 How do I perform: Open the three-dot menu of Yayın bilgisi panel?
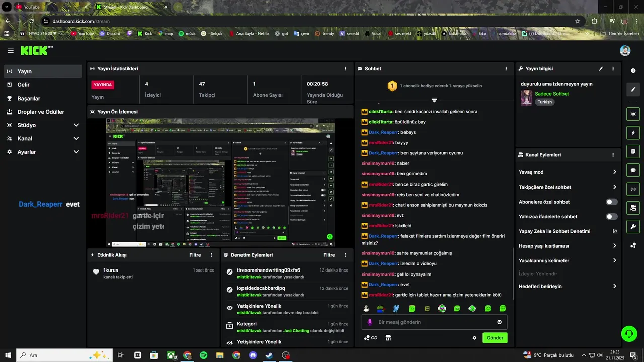tap(613, 68)
